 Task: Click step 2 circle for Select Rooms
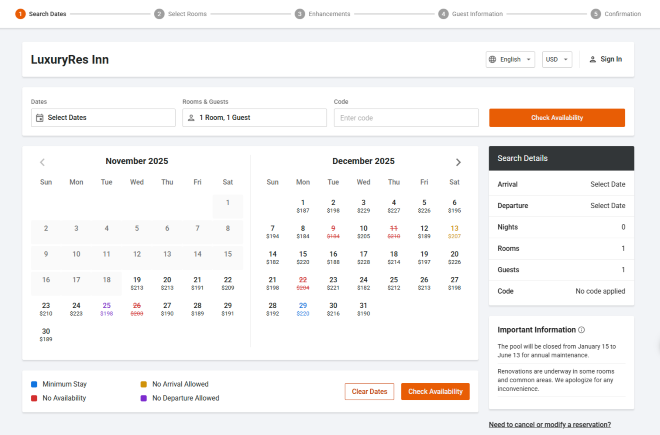(x=159, y=14)
